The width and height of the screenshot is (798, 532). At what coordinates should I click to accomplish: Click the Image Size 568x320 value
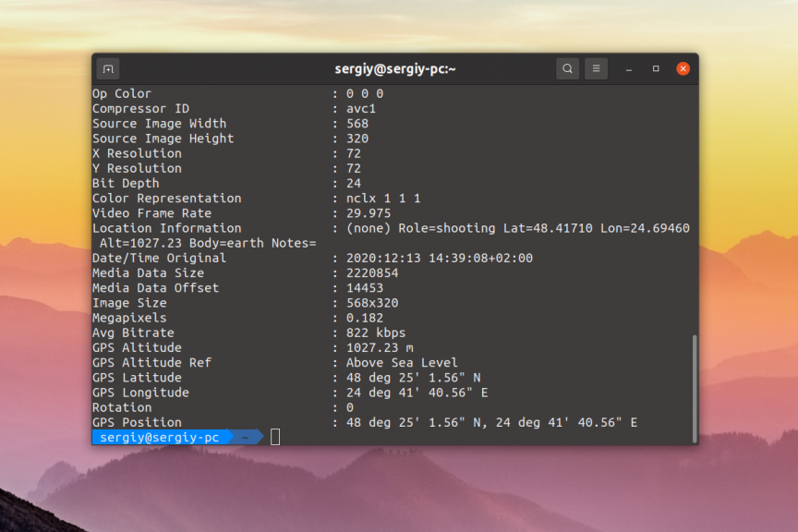(x=372, y=303)
